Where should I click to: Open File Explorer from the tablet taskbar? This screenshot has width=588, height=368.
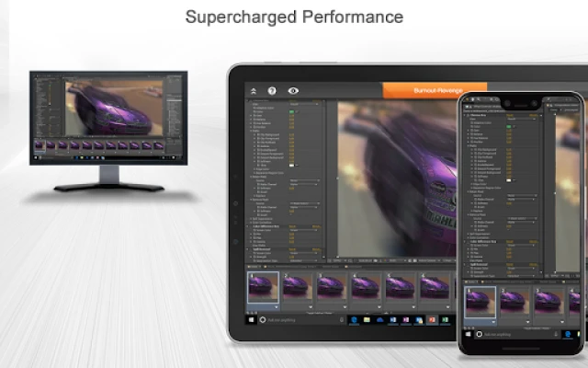(x=367, y=318)
